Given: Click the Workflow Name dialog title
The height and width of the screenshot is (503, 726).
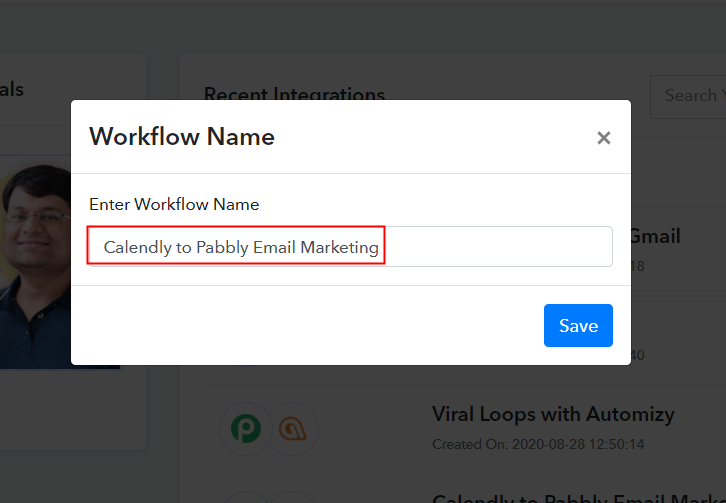Looking at the screenshot, I should click(182, 137).
